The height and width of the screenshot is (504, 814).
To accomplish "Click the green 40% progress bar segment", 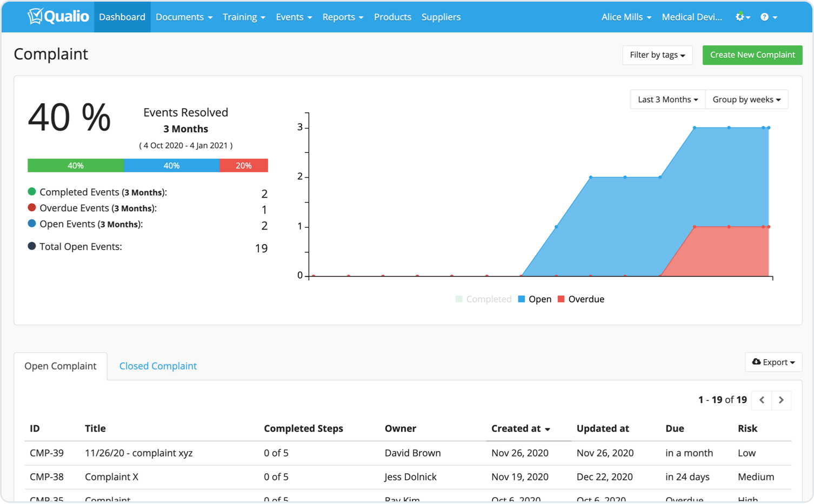I will (76, 165).
